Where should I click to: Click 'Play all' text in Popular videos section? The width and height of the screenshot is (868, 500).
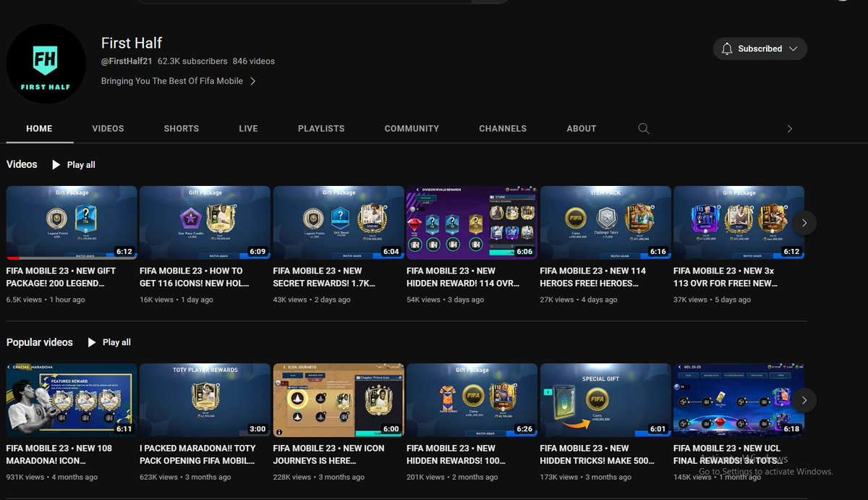coord(116,342)
